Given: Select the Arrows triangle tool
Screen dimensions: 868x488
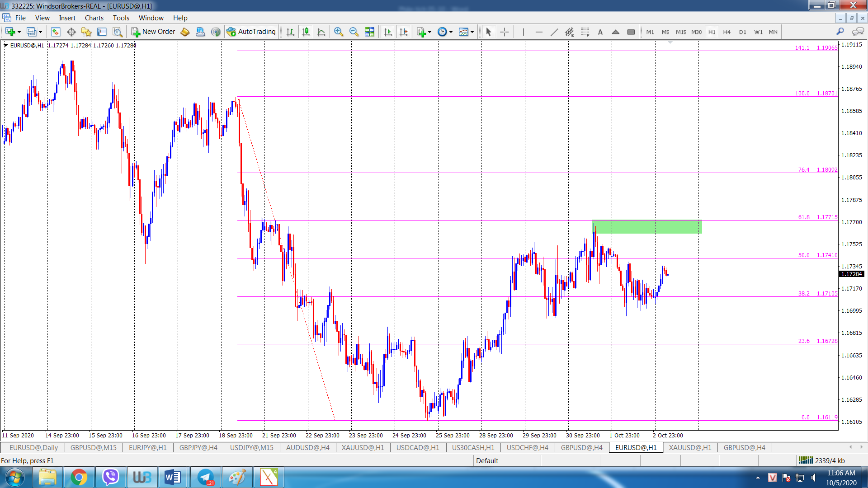Looking at the screenshot, I should [x=615, y=32].
